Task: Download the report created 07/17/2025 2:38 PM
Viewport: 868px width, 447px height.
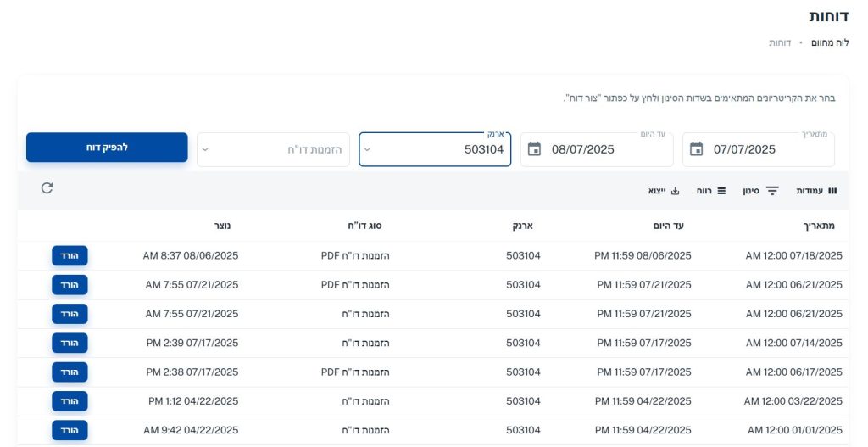Action: [70, 372]
